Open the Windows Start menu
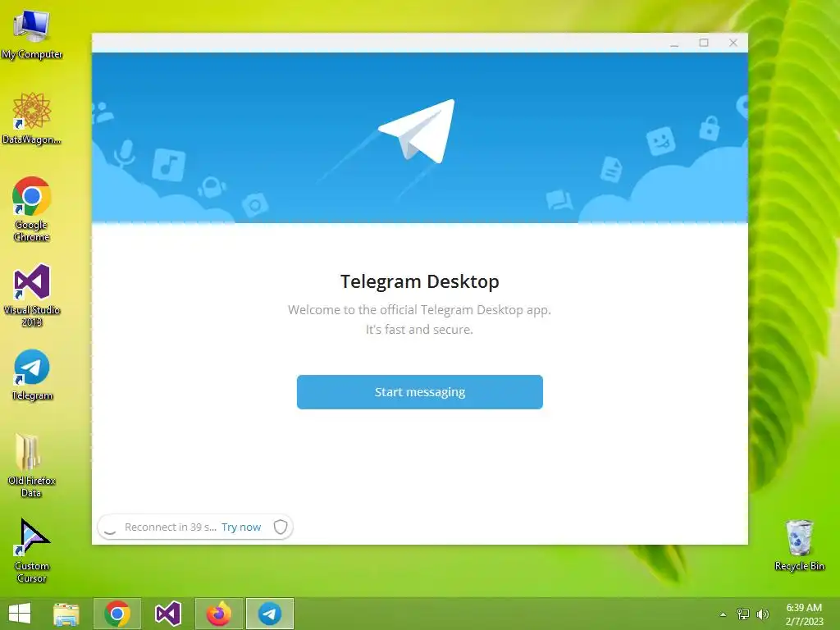The height and width of the screenshot is (630, 840). [x=20, y=614]
